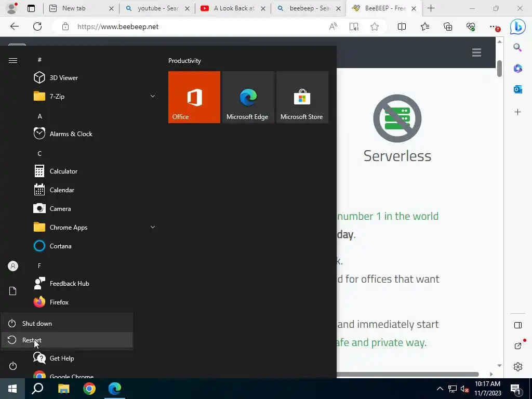This screenshot has height=399, width=532.
Task: Refresh the beebeep.net page
Action: coord(37,26)
